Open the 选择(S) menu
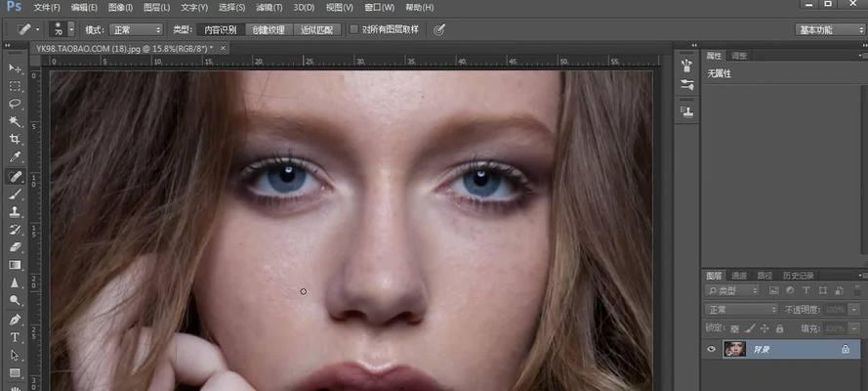Screen dimensions: 868x391 pos(231,8)
